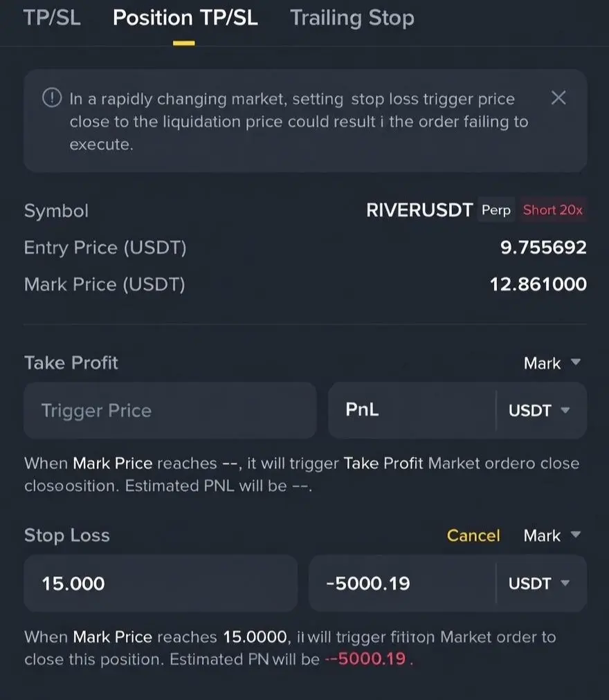The height and width of the screenshot is (700, 609).
Task: Click the info exclamation icon in warning banner
Action: point(52,98)
